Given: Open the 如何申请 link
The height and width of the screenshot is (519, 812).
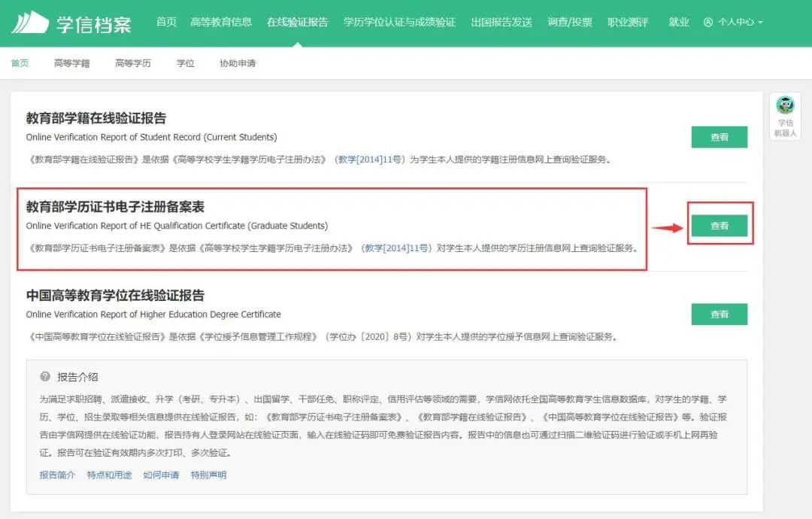Looking at the screenshot, I should point(161,475).
